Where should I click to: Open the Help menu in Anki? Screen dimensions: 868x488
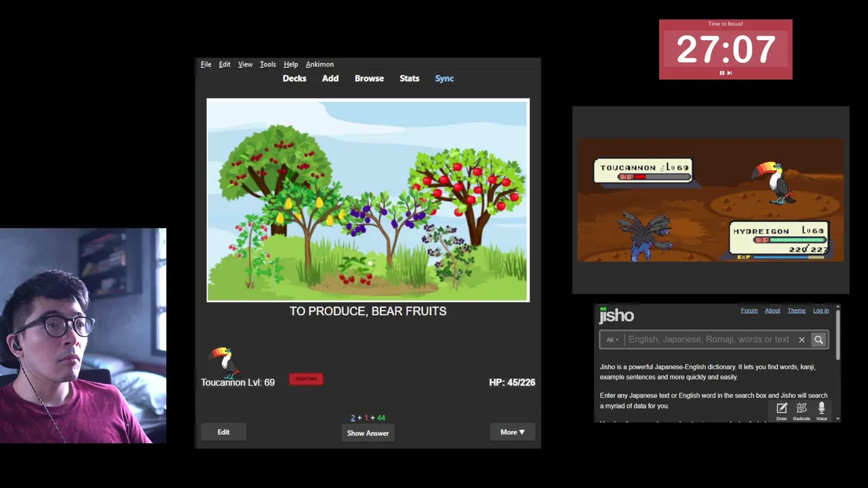[291, 64]
